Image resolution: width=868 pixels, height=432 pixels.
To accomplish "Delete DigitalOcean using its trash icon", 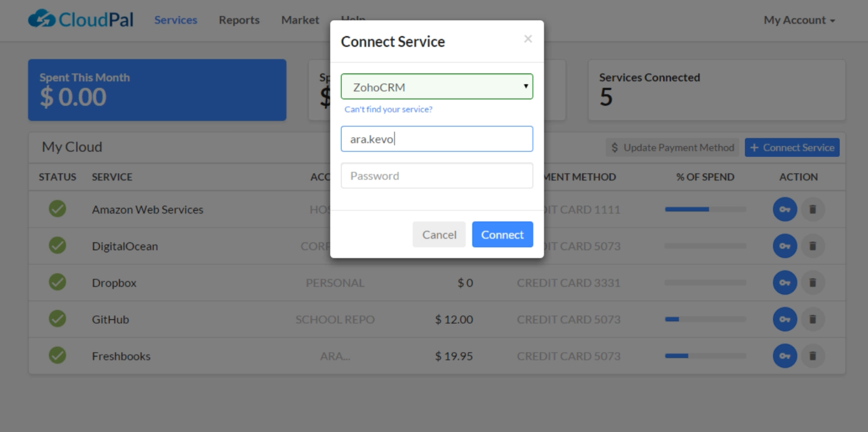I will pyautogui.click(x=812, y=246).
